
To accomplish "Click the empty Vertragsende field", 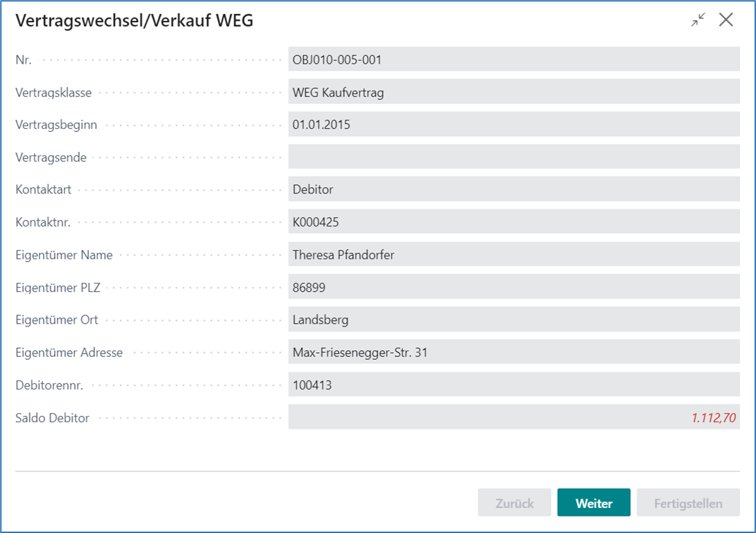I will (x=513, y=157).
